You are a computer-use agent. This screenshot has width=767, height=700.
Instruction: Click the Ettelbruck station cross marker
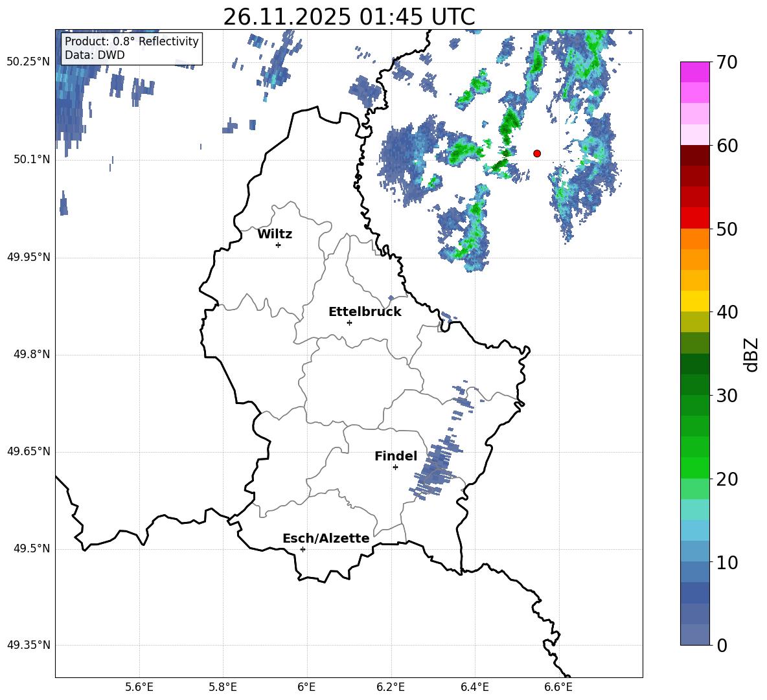click(349, 322)
